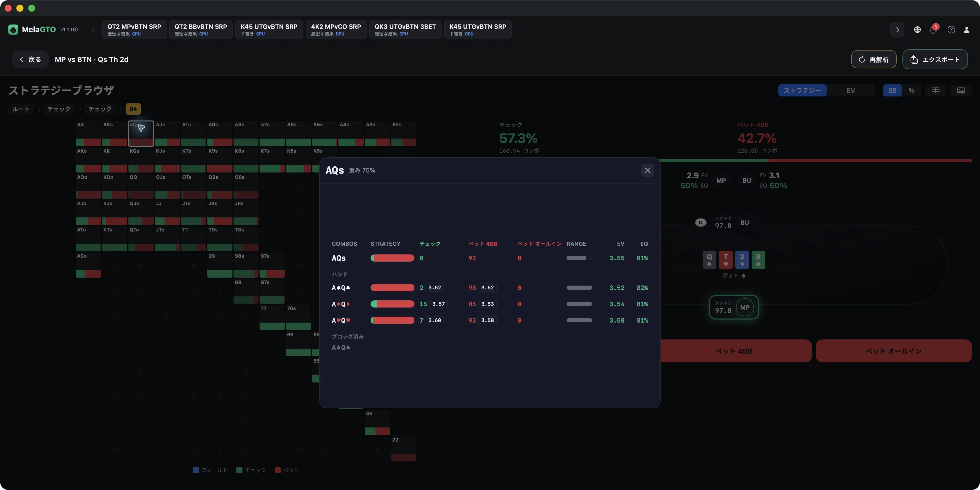Click the Two of diamonds board card
The height and width of the screenshot is (490, 980).
[x=742, y=260]
